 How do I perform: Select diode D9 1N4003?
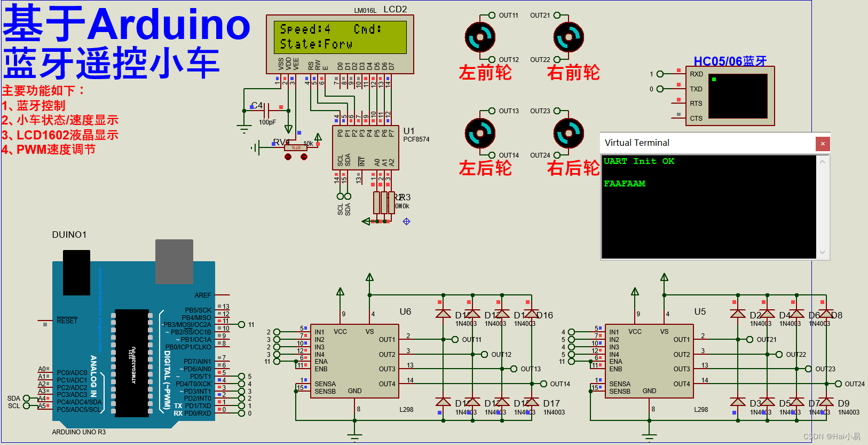(826, 402)
